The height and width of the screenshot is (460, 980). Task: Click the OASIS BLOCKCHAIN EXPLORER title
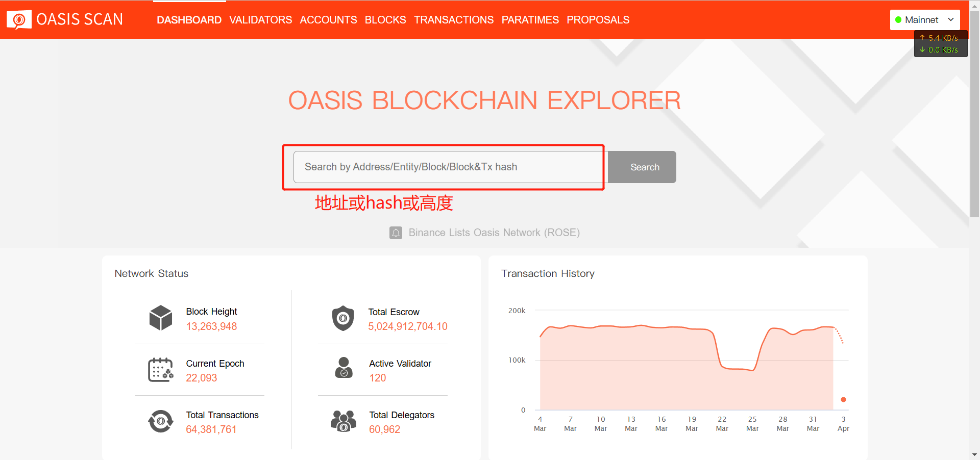[484, 100]
